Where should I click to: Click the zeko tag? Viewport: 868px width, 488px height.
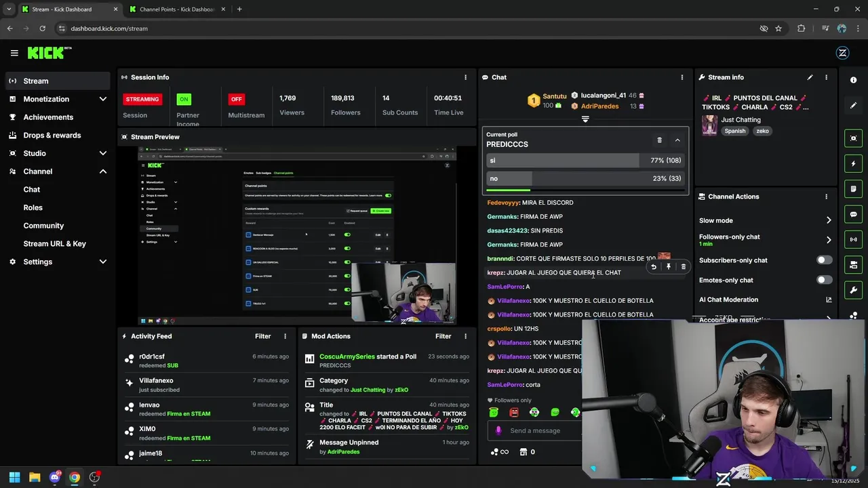coord(763,131)
